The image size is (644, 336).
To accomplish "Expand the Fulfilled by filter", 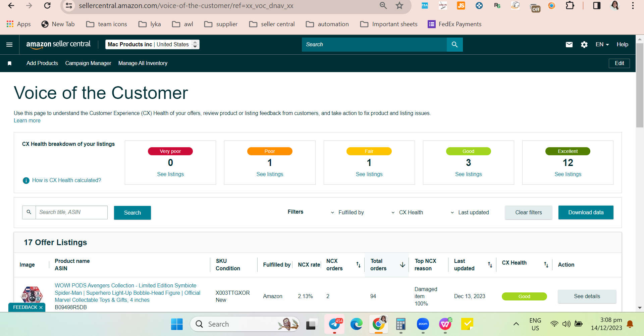I will click(x=347, y=213).
